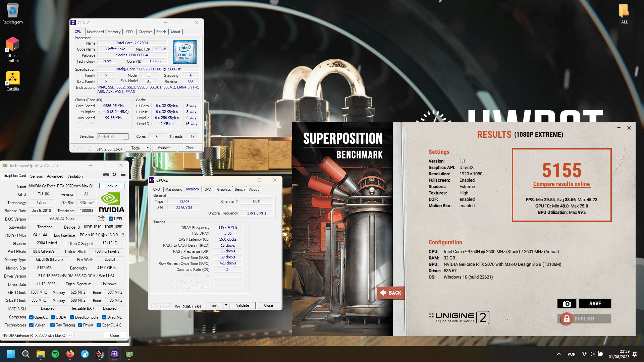
Task: Toggle the PhysX checkbox
Action: click(x=80, y=325)
